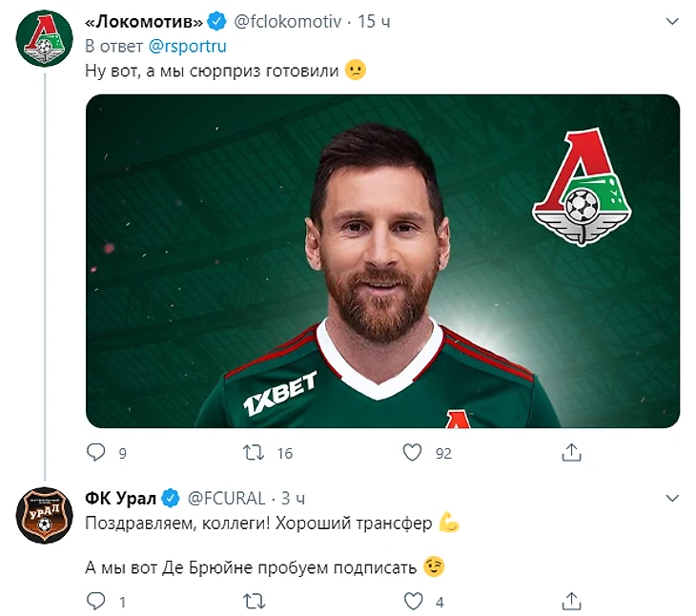Image resolution: width=696 pixels, height=616 pixels.
Task: Open the attached player image
Action: coord(382,260)
